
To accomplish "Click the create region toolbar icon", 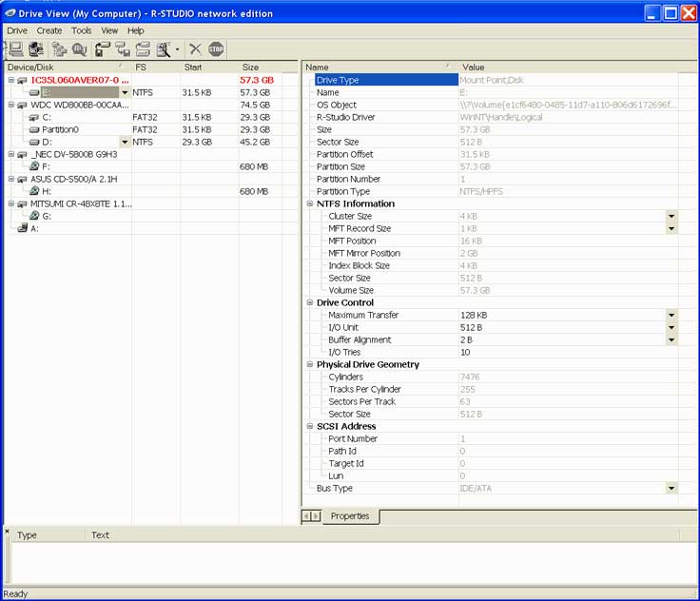I will click(143, 49).
